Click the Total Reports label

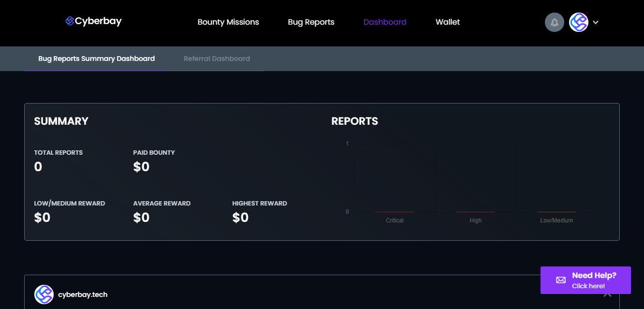click(x=59, y=153)
